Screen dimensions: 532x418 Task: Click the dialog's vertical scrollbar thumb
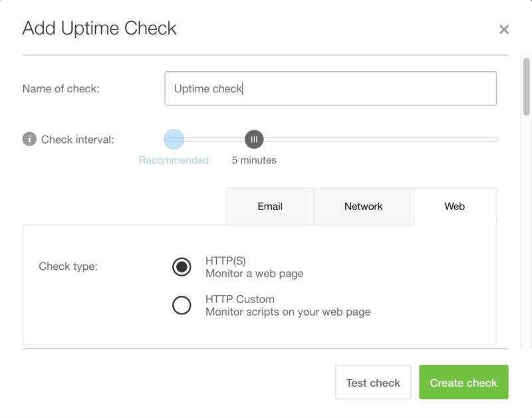click(x=526, y=86)
